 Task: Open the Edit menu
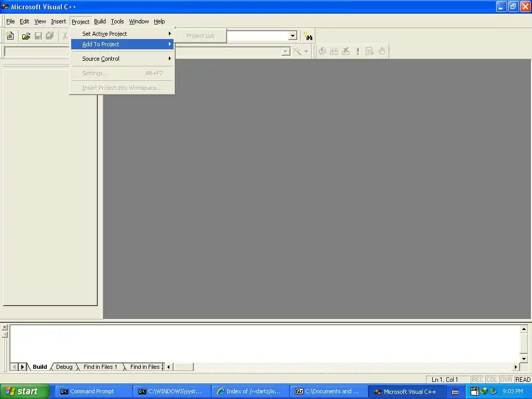24,21
